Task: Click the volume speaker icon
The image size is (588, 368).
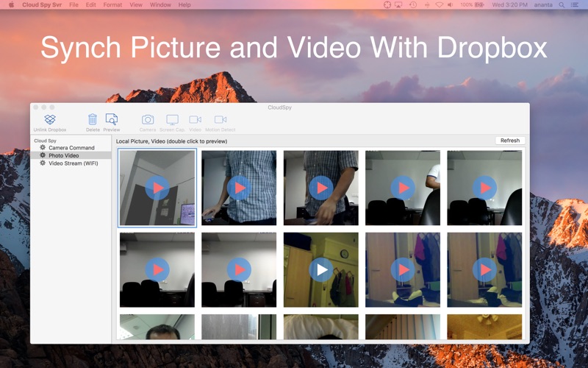Action: point(451,5)
